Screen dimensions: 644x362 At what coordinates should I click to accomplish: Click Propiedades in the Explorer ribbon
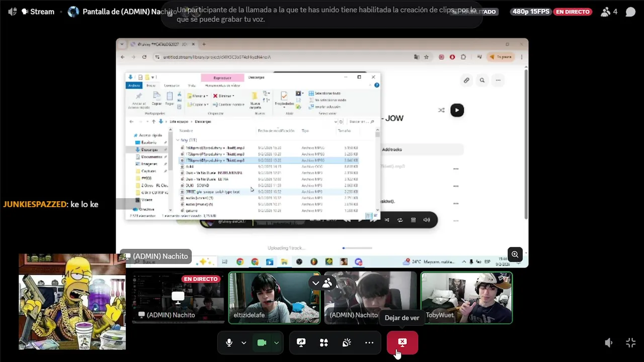point(284,99)
